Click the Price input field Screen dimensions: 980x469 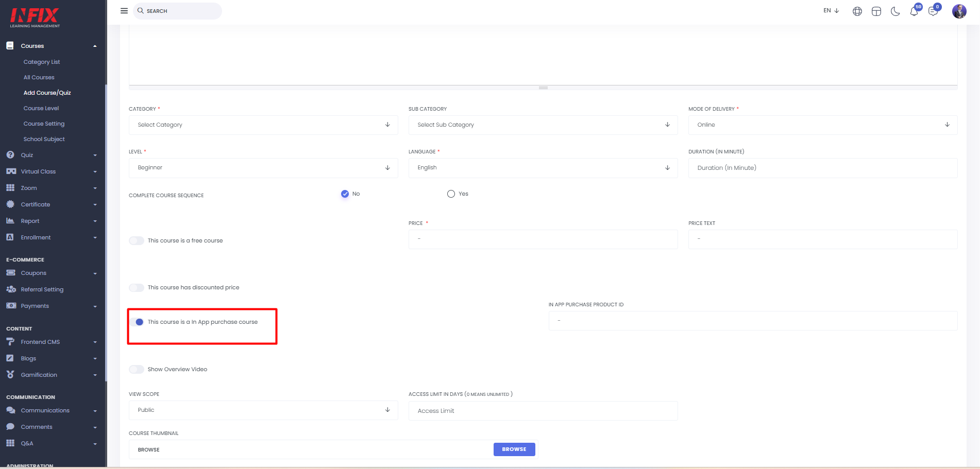[x=543, y=239]
